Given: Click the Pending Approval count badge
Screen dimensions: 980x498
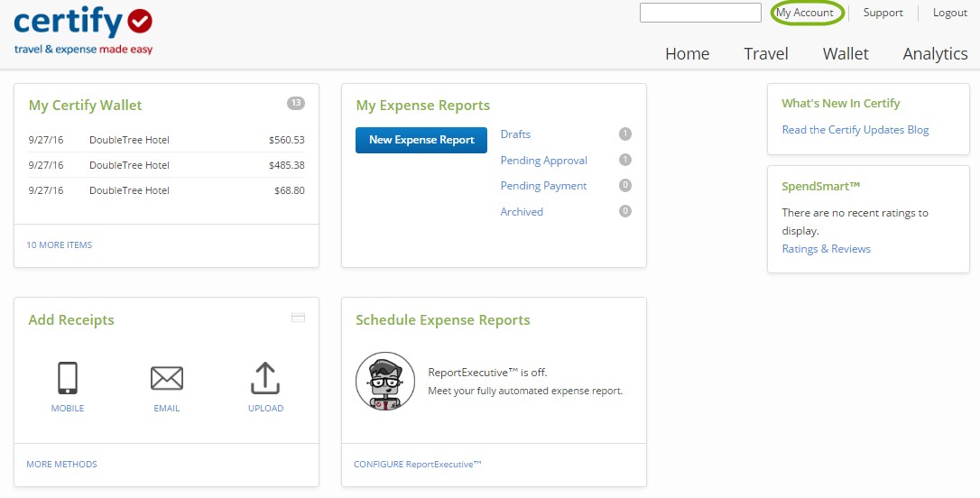Looking at the screenshot, I should [x=625, y=160].
